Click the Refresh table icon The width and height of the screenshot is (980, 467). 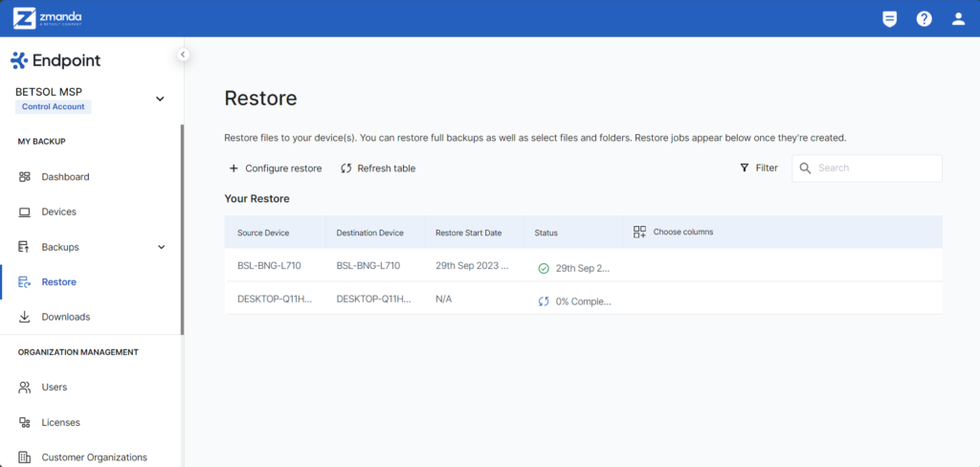click(346, 168)
